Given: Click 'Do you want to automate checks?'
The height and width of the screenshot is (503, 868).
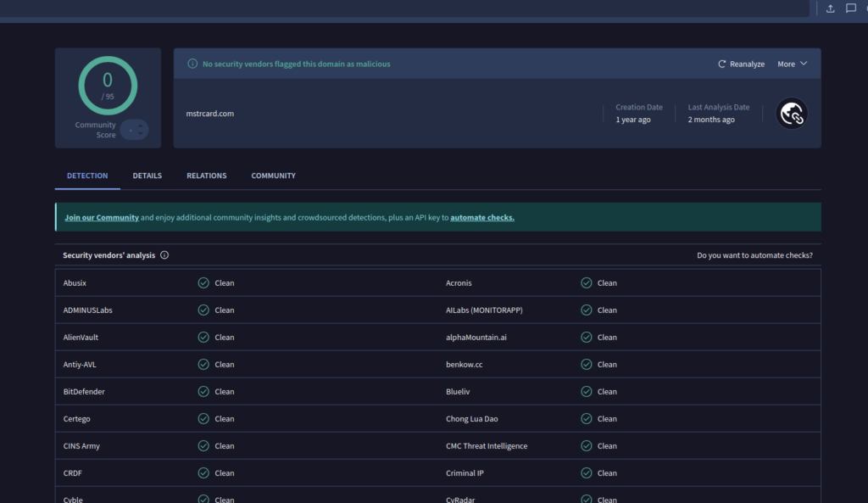Looking at the screenshot, I should point(754,254).
